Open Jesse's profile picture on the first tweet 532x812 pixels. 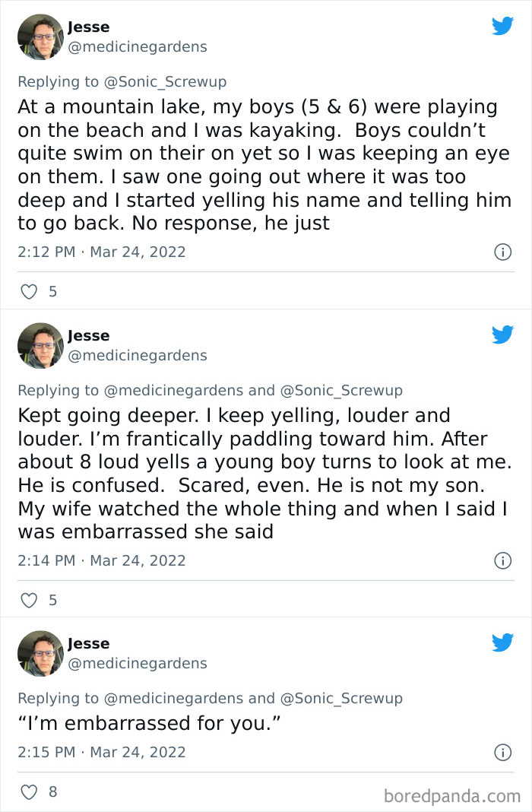point(40,37)
